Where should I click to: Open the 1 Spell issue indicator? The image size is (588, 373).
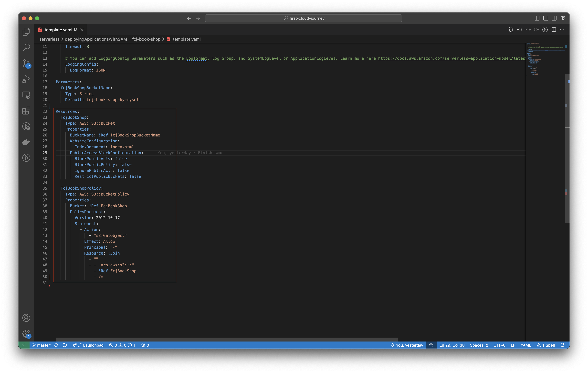tap(546, 345)
